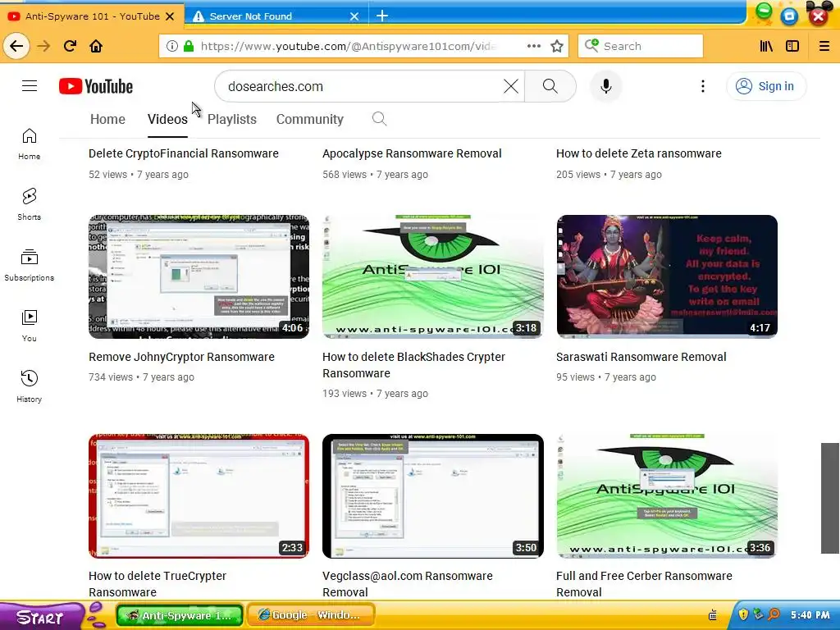
Task: Open the You section in sidebar
Action: (29, 326)
